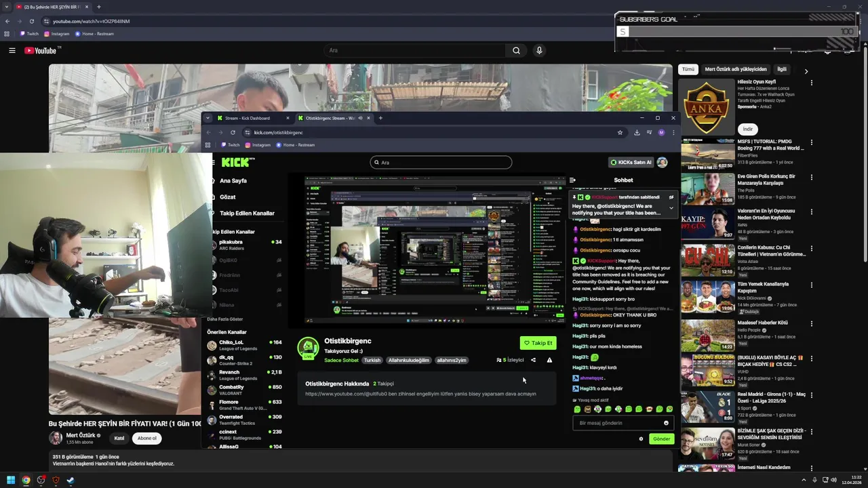Open the emoji picker in chat box
Image resolution: width=868 pixels, height=488 pixels.
[666, 423]
